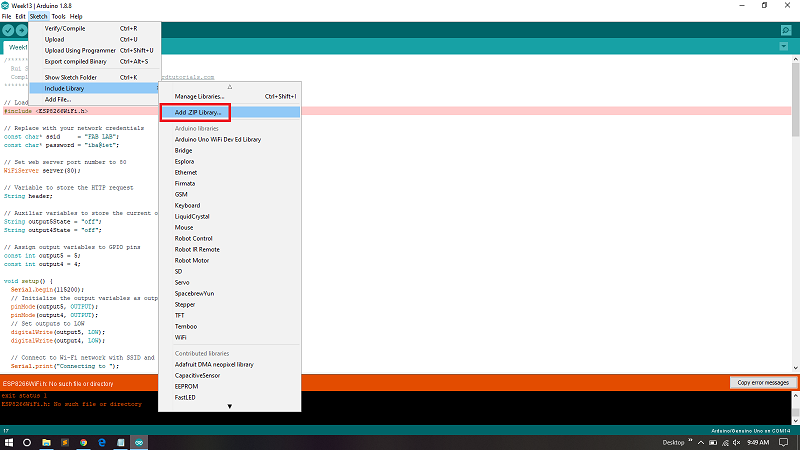Open the File menu
The height and width of the screenshot is (450, 800).
(6, 16)
